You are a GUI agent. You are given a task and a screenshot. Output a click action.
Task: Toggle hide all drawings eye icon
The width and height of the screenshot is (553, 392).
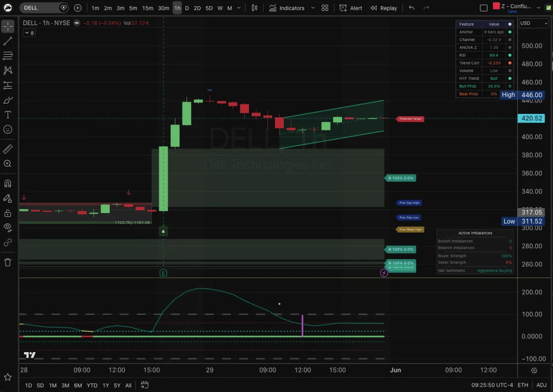click(8, 227)
